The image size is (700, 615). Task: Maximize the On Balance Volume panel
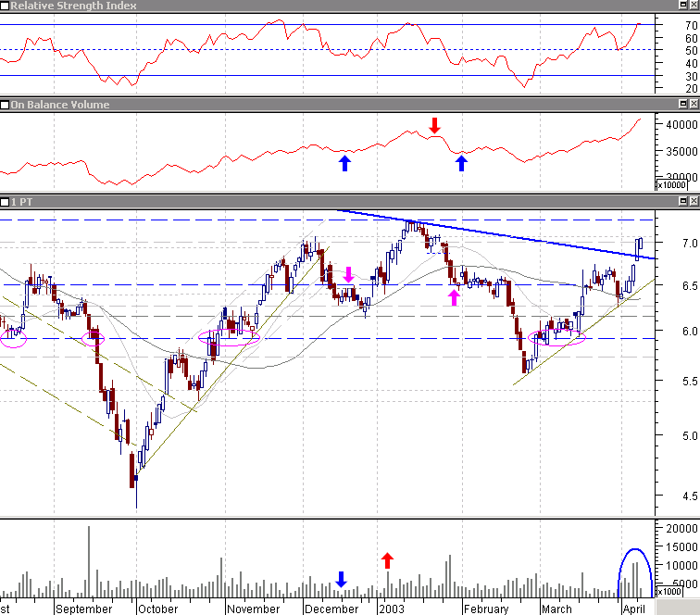tap(683, 104)
